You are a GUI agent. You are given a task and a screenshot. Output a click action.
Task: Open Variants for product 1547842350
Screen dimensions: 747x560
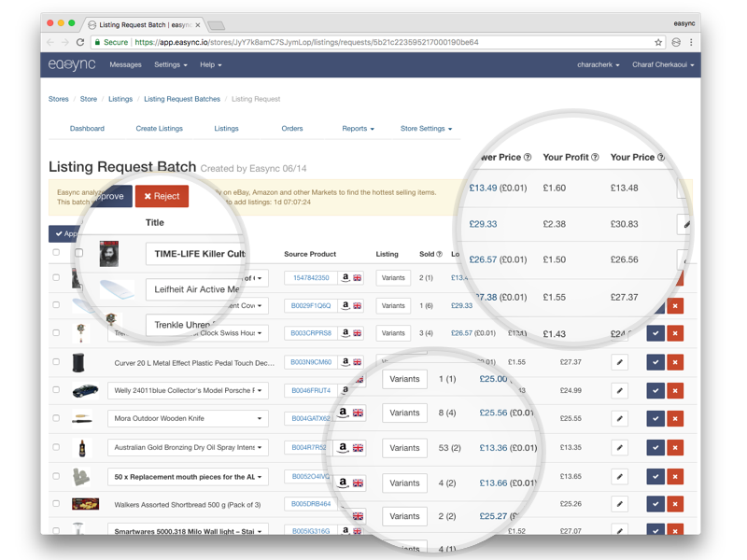click(x=393, y=278)
